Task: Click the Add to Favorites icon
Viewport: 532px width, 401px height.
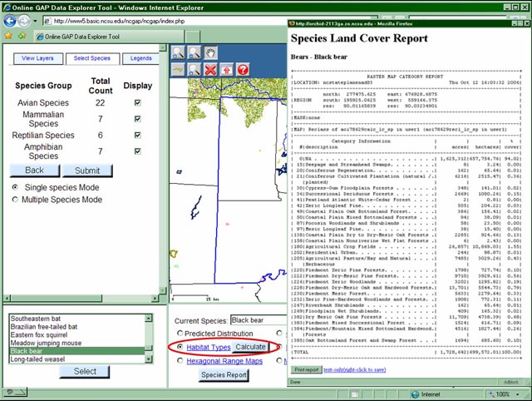Action: pyautogui.click(x=22, y=36)
